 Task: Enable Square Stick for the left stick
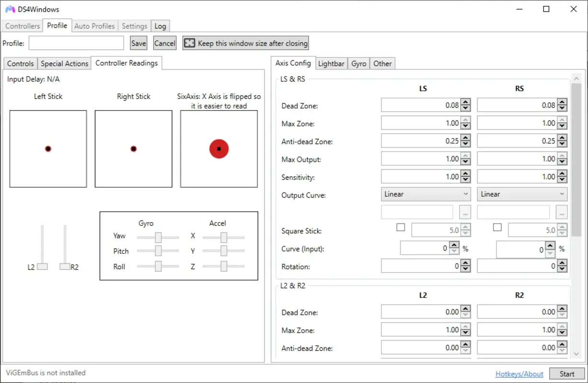(x=401, y=227)
